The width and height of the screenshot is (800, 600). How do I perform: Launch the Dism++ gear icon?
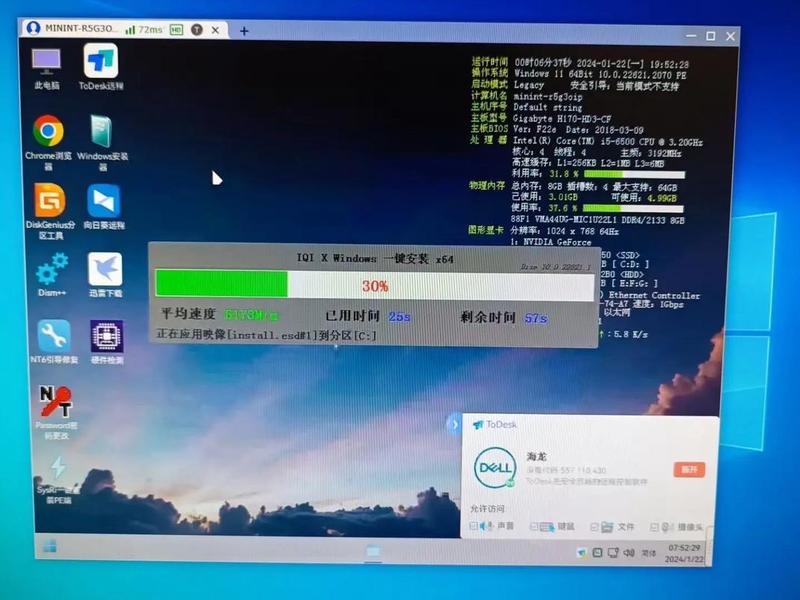52,274
